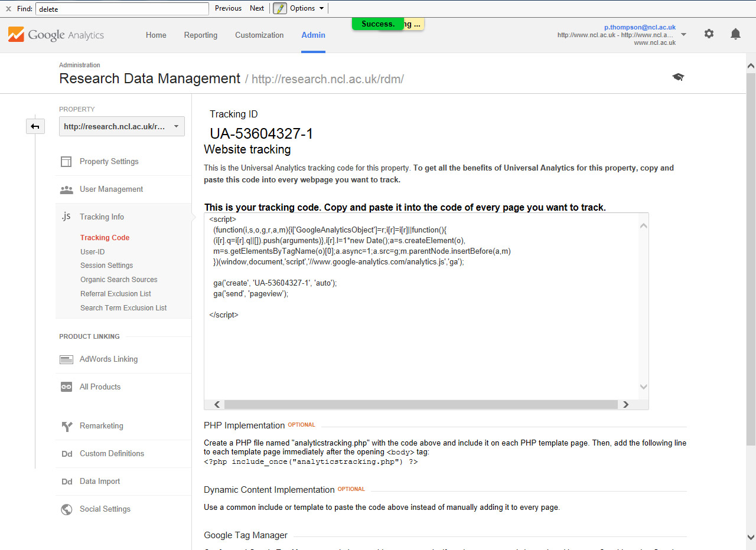The image size is (756, 550).
Task: Click the Next button in find bar
Action: pos(257,8)
